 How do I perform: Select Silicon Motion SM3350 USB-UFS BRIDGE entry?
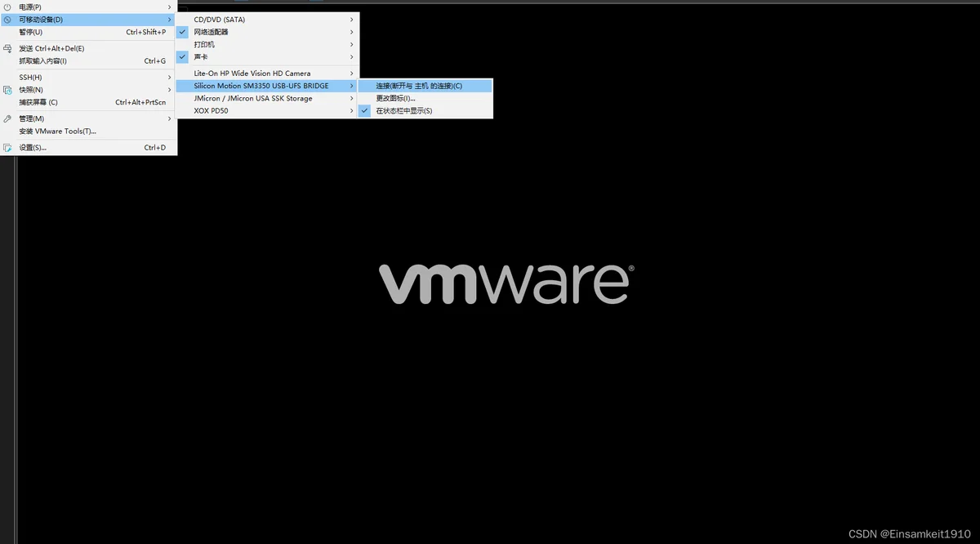267,86
